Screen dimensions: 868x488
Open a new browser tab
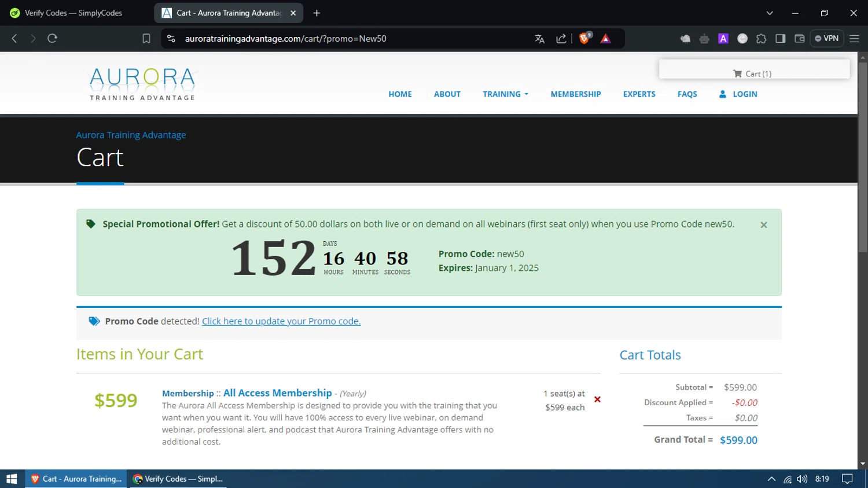tap(317, 13)
